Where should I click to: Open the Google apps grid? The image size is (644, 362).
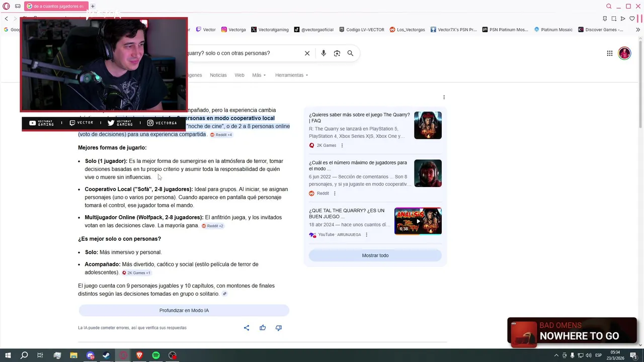(x=609, y=53)
